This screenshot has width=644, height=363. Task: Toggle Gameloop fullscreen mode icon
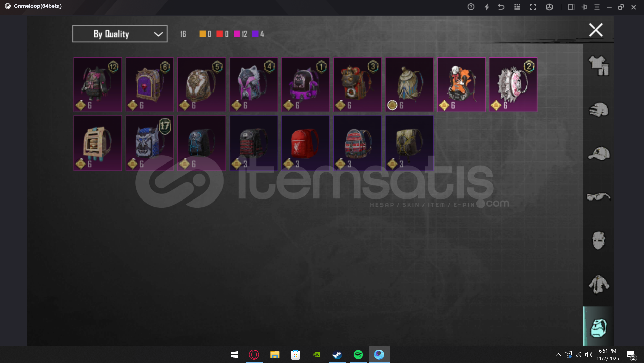click(x=533, y=7)
